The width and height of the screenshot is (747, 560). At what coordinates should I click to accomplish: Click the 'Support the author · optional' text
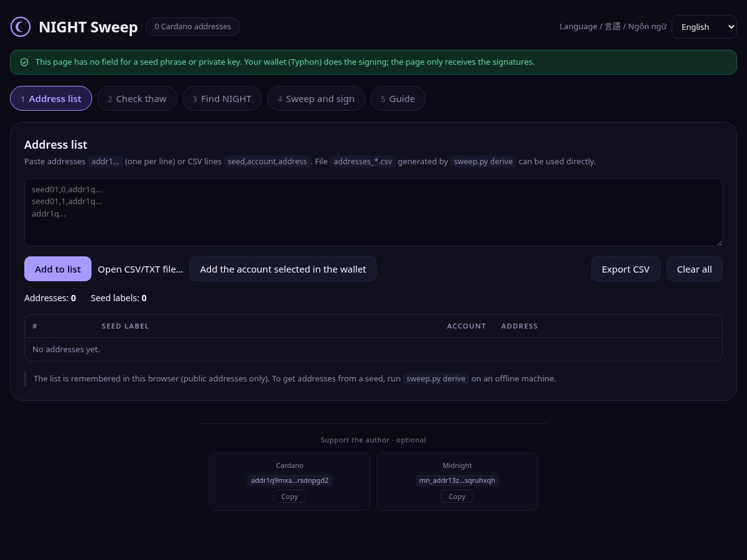coord(374,440)
